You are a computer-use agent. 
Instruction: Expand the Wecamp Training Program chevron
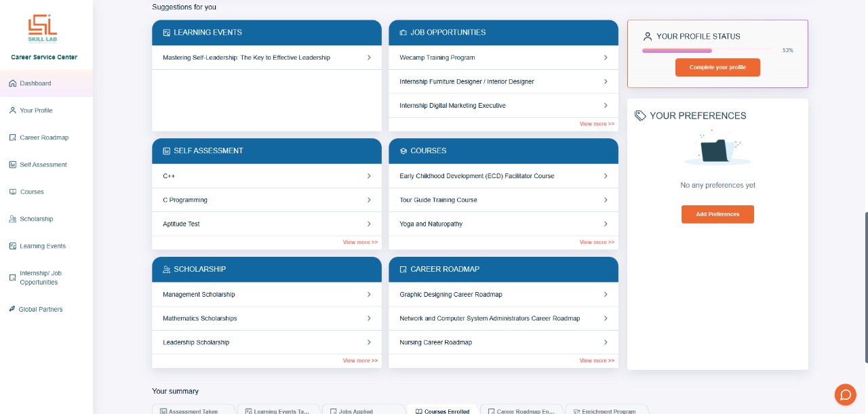(606, 58)
